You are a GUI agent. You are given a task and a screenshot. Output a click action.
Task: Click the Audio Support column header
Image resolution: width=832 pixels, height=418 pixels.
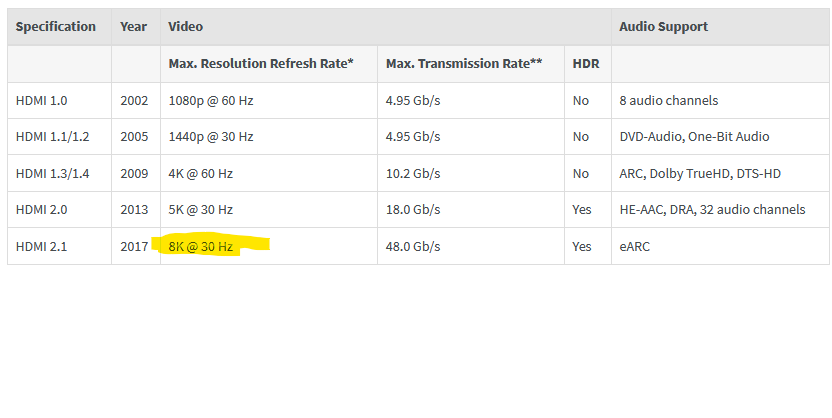(x=663, y=27)
